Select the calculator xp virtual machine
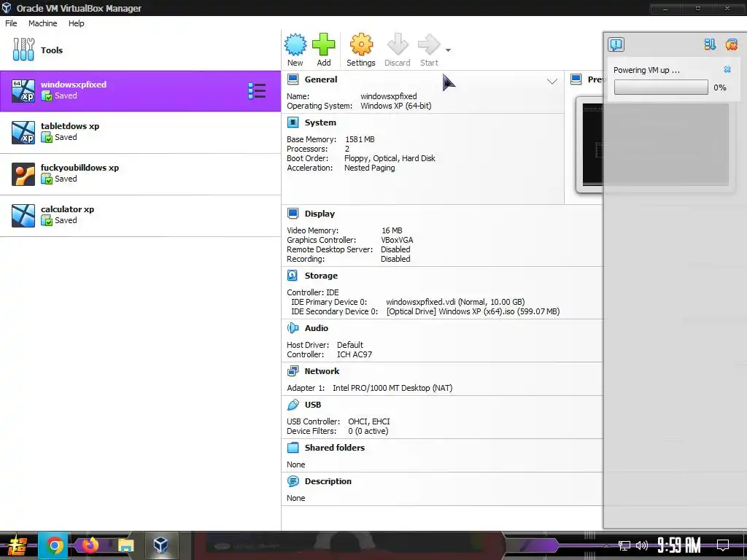 [141, 215]
